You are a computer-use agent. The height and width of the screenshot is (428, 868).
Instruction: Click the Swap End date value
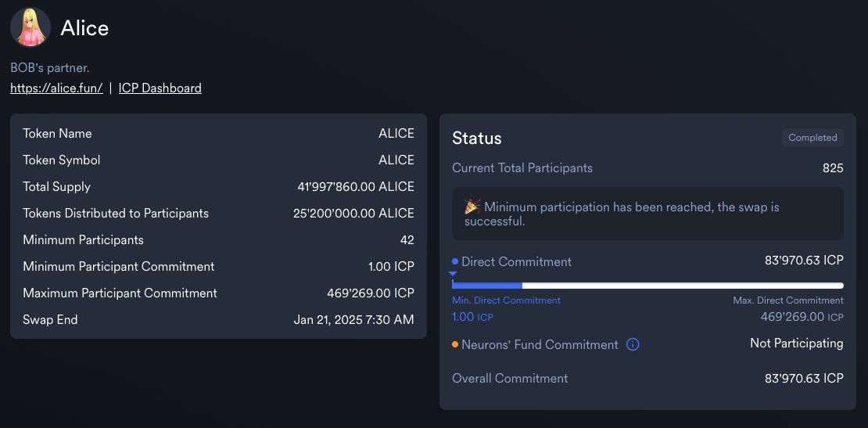click(x=353, y=319)
